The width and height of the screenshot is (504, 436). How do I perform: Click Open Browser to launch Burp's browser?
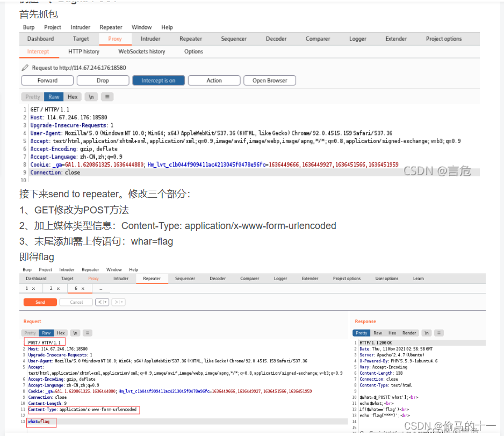(x=269, y=80)
